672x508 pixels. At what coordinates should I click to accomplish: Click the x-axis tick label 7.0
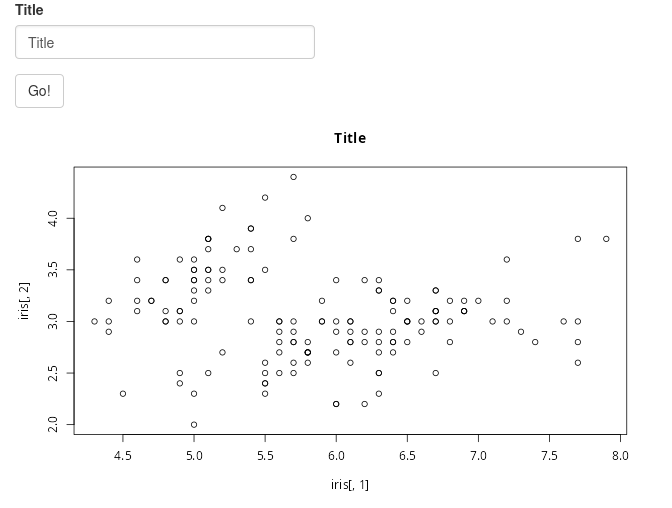tap(478, 455)
